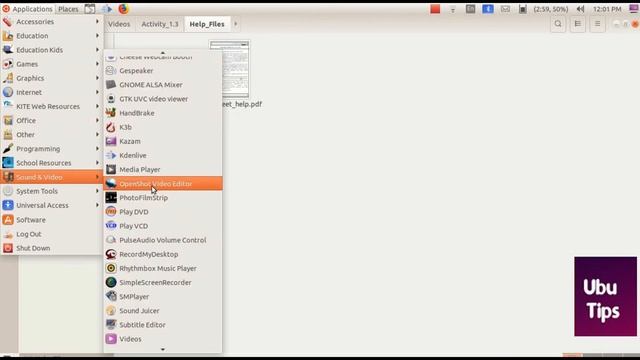Screen dimensions: 640x360
Task: Expand the Programming submenu
Action: [51, 149]
